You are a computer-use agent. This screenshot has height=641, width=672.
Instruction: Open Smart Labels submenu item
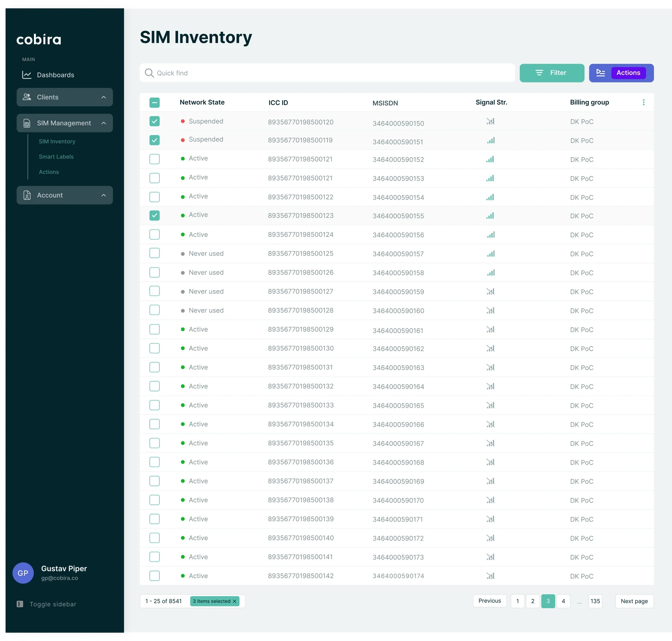click(x=56, y=157)
